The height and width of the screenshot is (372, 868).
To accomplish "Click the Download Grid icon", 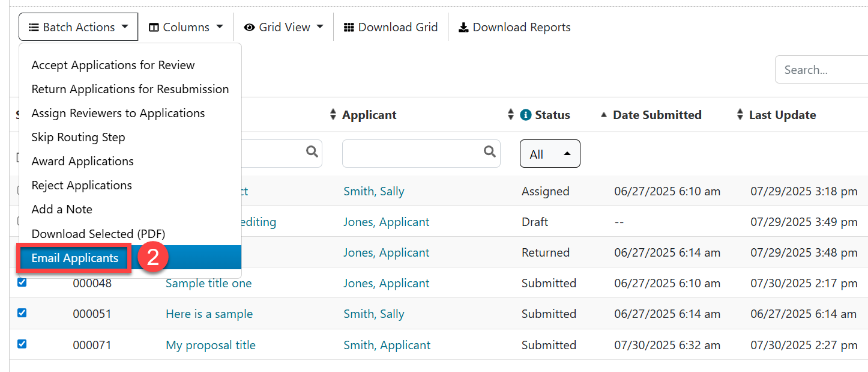I will (349, 27).
